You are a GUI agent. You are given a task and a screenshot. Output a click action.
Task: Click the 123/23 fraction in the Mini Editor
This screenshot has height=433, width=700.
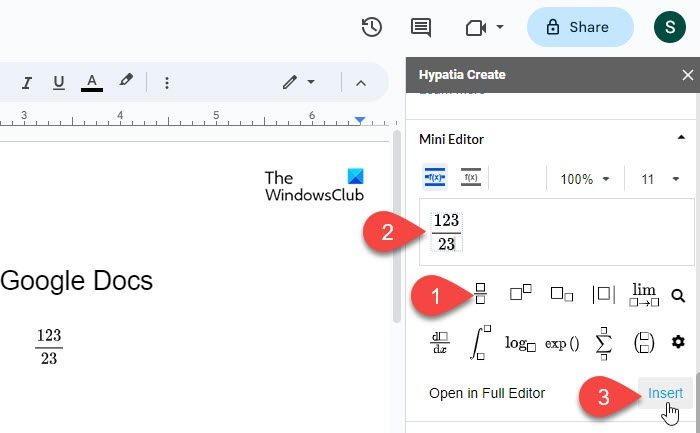tap(446, 232)
